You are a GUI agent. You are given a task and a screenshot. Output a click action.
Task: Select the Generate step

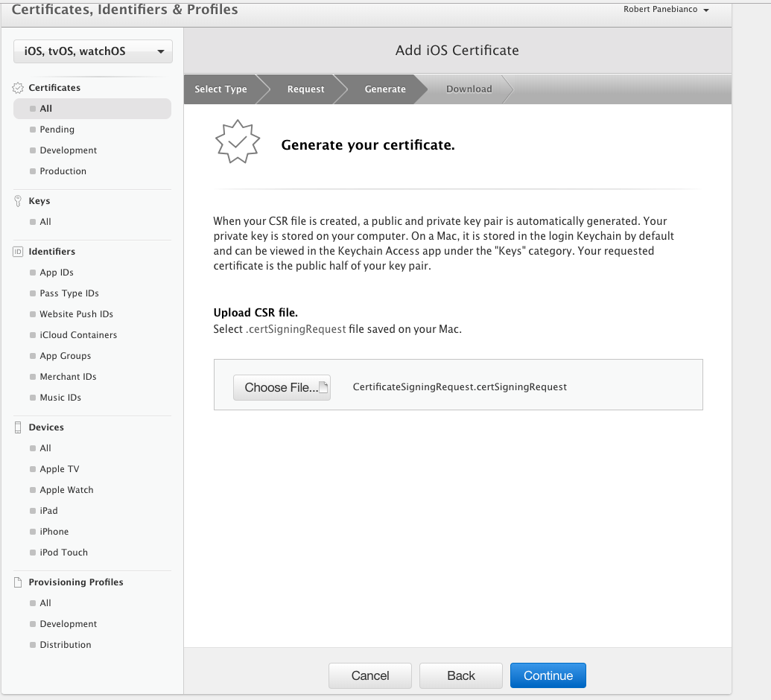[385, 89]
